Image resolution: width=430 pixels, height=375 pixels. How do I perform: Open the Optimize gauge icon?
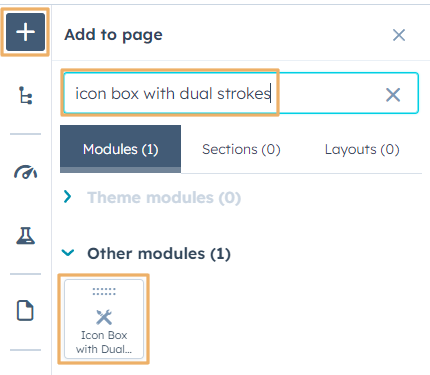[x=25, y=172]
